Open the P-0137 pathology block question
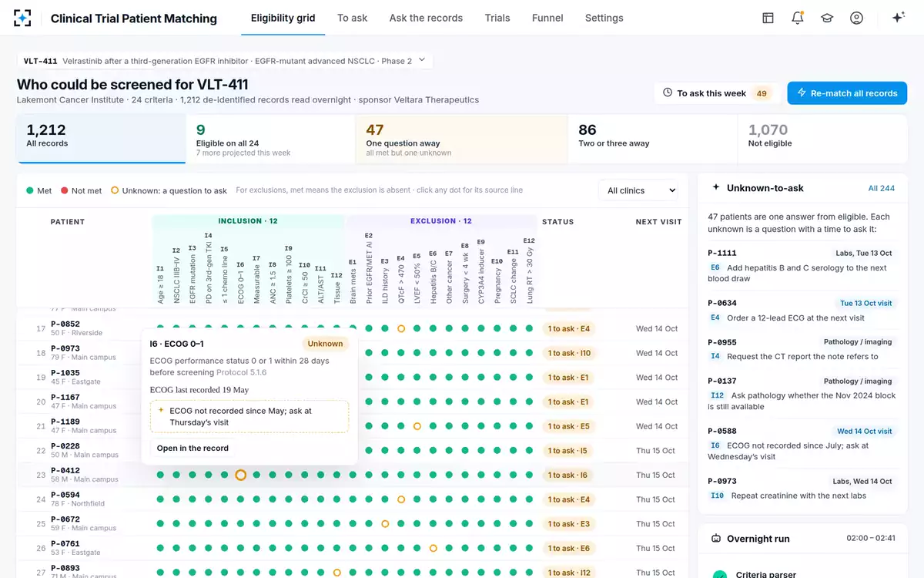The height and width of the screenshot is (578, 924). [x=802, y=393]
